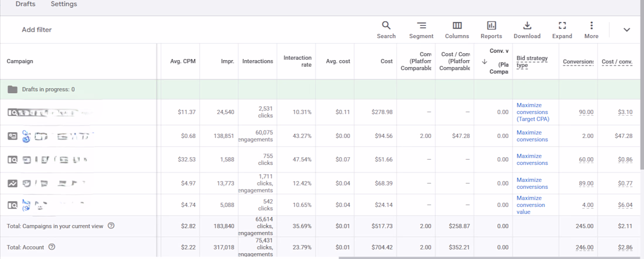
Task: Sort by Interaction rate column header
Action: click(x=297, y=61)
